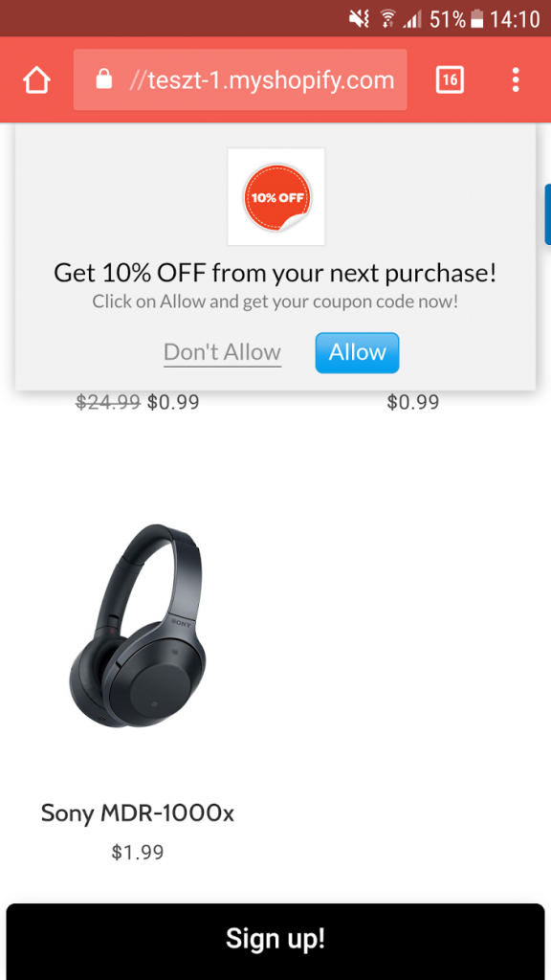Tap the muted sound status icon
551x980 pixels.
click(x=359, y=19)
